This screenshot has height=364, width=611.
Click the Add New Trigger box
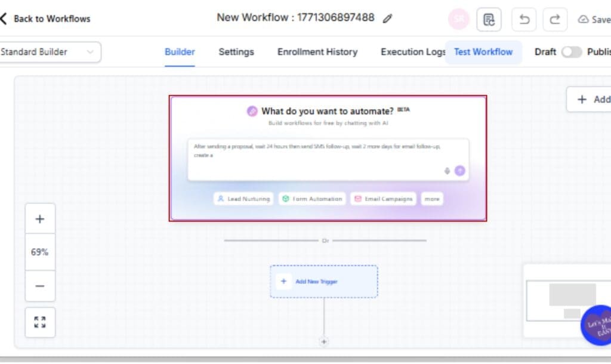tap(324, 282)
